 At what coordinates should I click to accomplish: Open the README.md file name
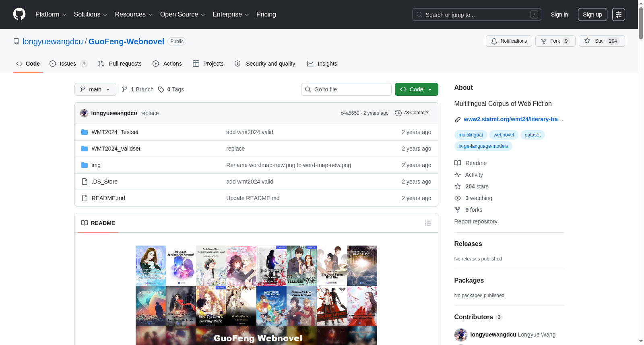(108, 198)
